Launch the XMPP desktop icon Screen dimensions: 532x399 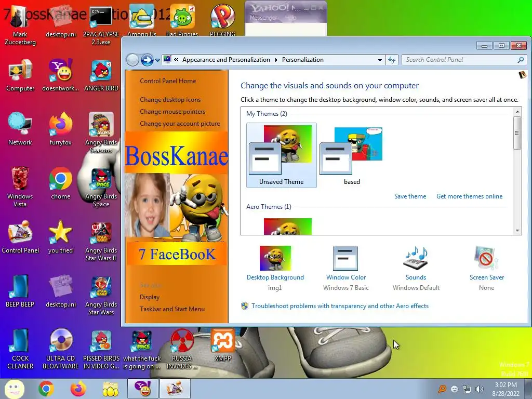[222, 345]
